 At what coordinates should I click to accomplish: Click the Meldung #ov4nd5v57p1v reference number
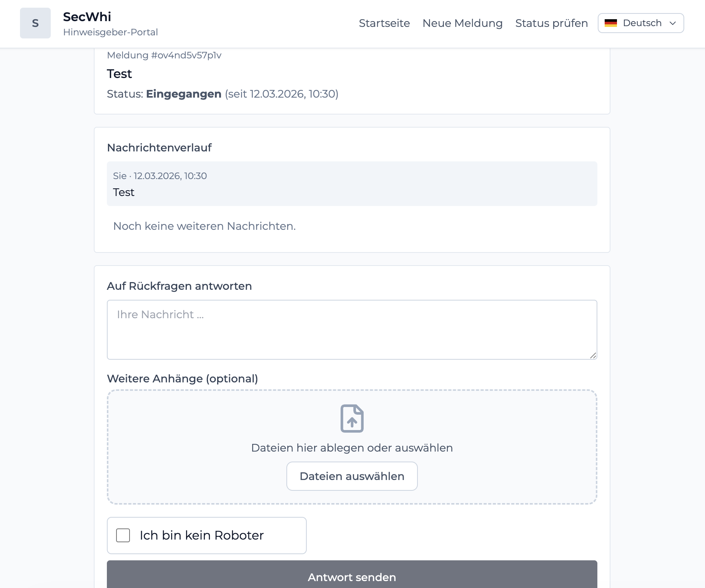(x=164, y=55)
